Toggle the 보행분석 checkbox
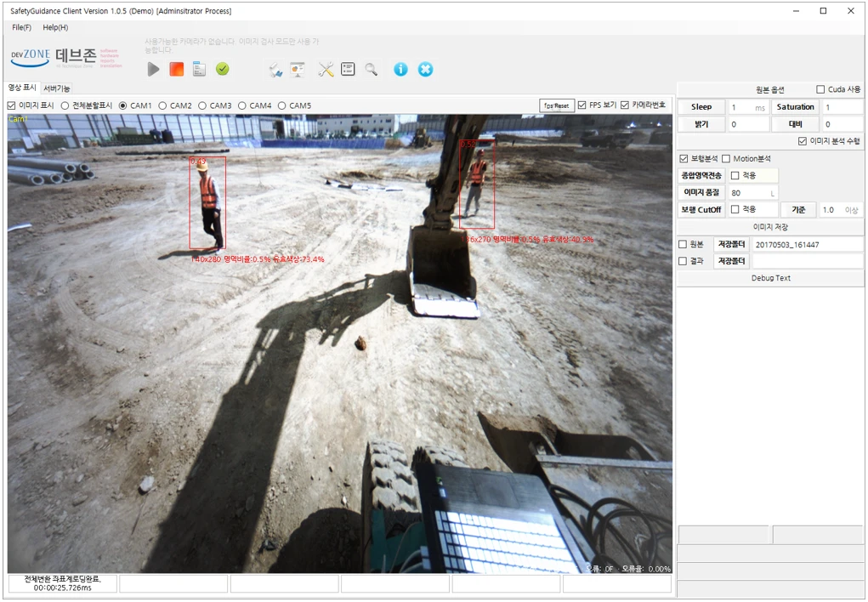 coord(684,159)
